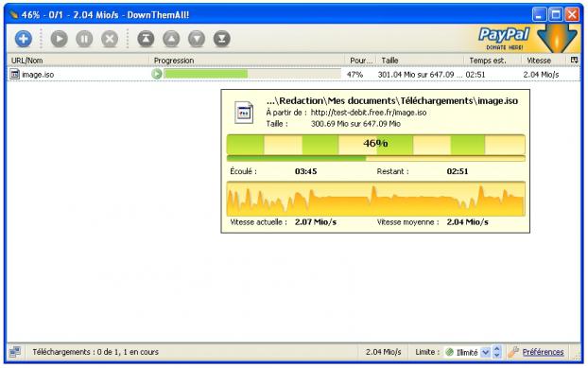This screenshot has width=588, height=368.
Task: Open the Préférences link
Action: click(543, 352)
